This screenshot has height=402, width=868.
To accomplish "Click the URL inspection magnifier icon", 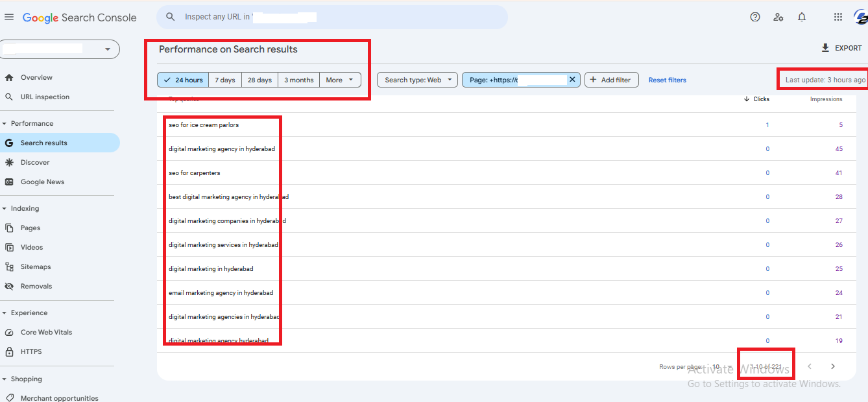I will [x=9, y=97].
